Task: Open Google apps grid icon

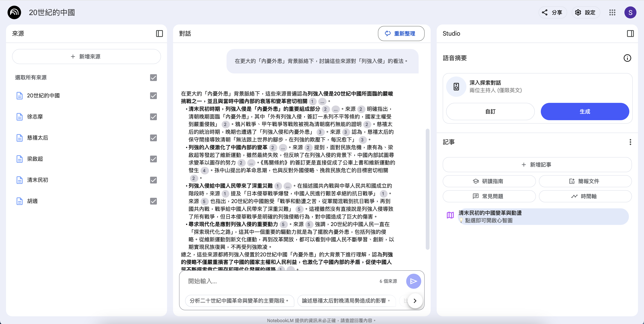Action: [x=612, y=12]
